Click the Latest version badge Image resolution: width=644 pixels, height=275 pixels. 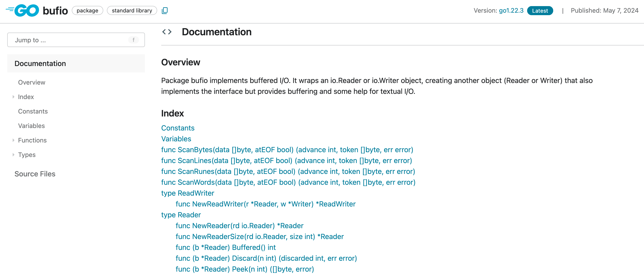[540, 11]
